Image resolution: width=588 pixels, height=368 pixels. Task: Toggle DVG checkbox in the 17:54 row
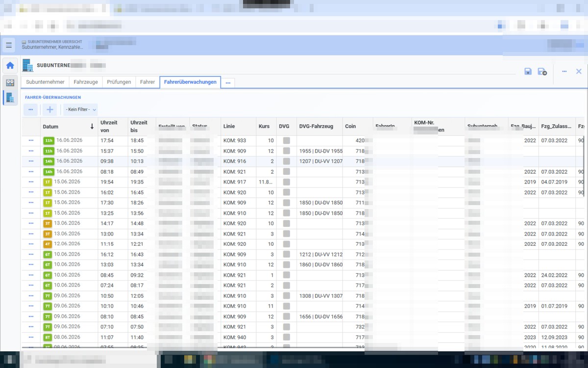[287, 140]
